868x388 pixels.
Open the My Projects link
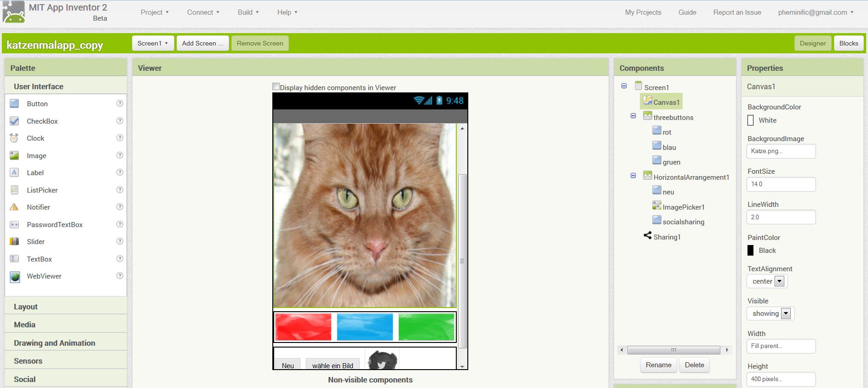(643, 12)
